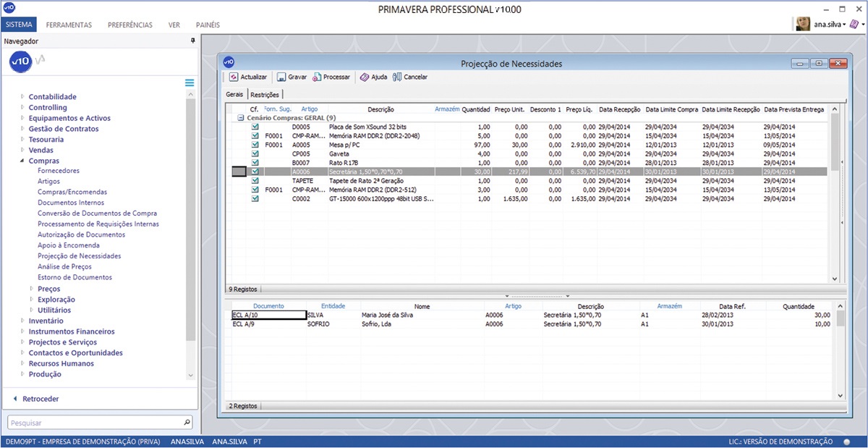
Task: Click the Navegador tree scrollbar down arrow
Action: tap(190, 376)
